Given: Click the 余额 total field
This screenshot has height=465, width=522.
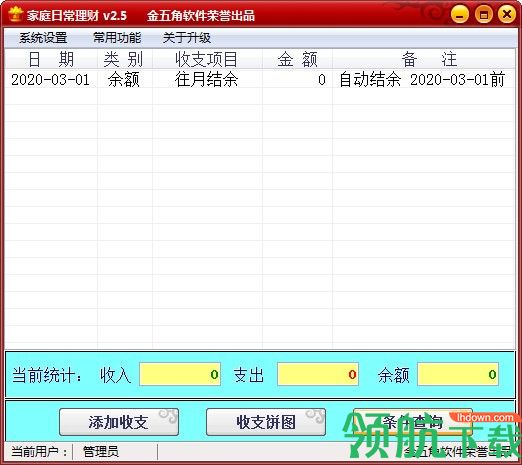Looking at the screenshot, I should click(458, 374).
